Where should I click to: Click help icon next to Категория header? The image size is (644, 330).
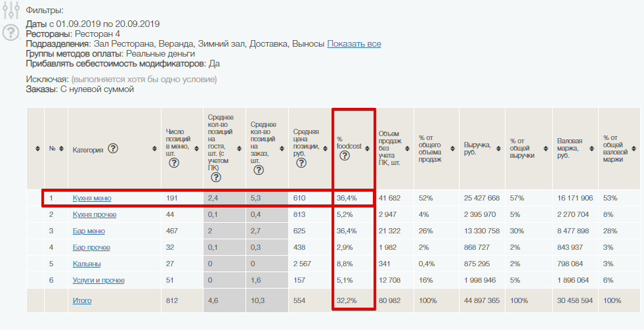113,149
